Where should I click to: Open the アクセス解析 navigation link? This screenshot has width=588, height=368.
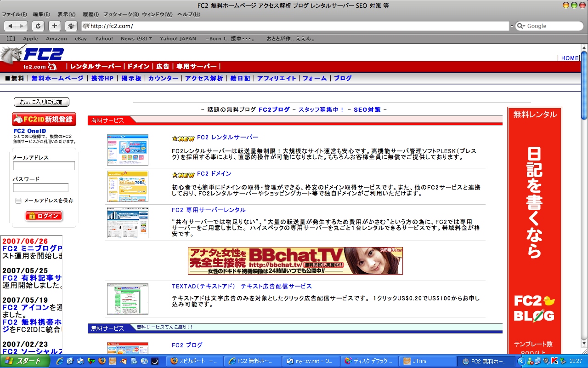204,78
